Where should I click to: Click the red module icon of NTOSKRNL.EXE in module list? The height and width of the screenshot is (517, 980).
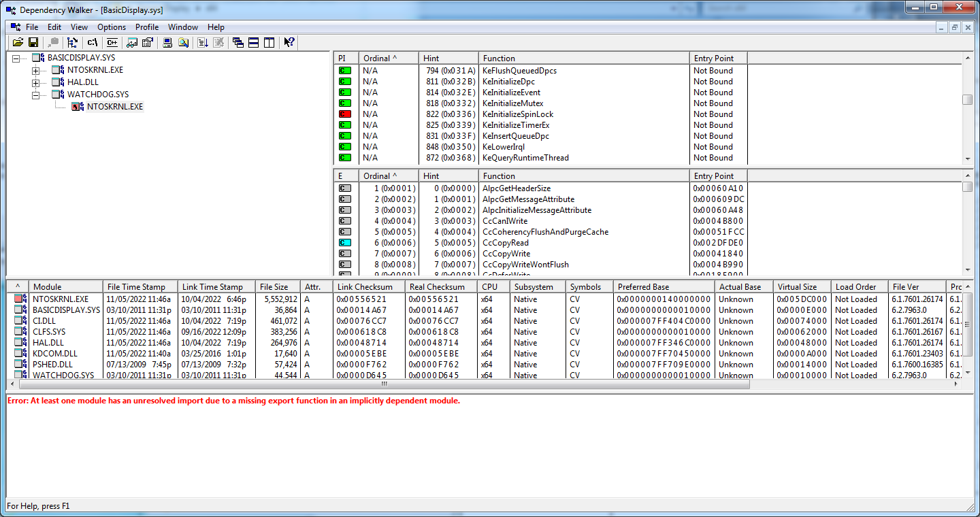coord(21,299)
